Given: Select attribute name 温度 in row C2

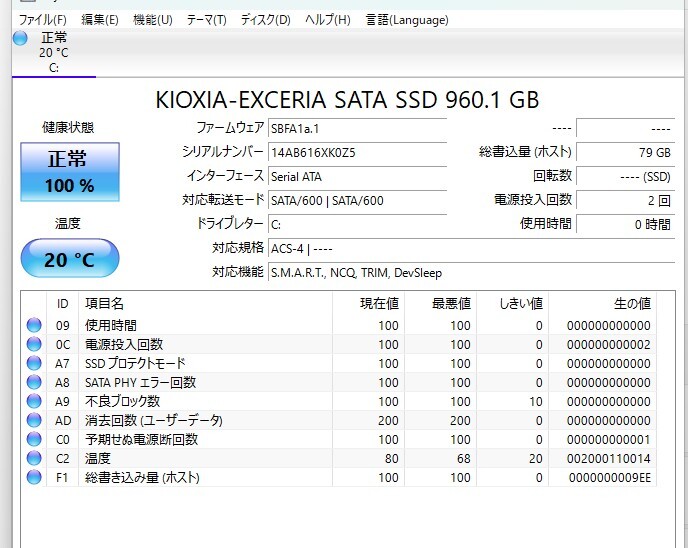Looking at the screenshot, I should [x=97, y=458].
